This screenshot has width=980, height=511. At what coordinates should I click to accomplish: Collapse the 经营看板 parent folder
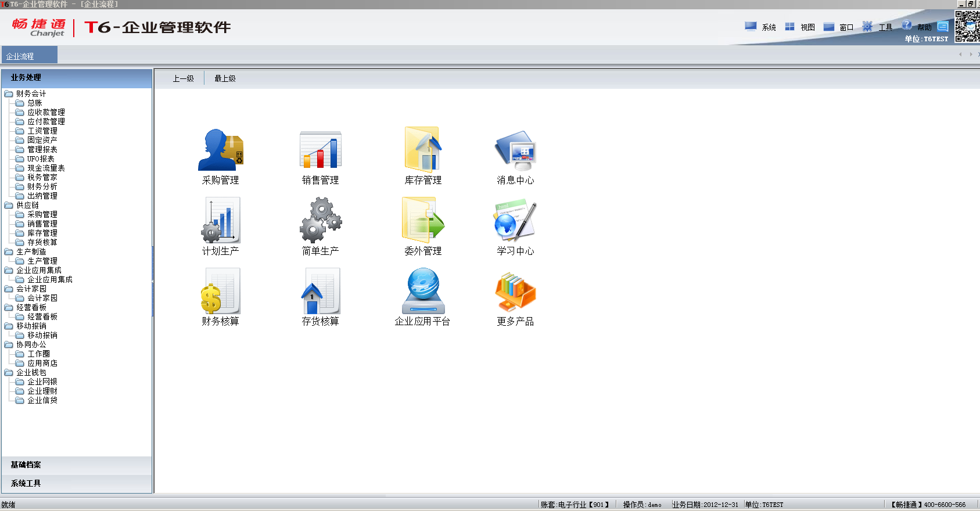[25, 307]
